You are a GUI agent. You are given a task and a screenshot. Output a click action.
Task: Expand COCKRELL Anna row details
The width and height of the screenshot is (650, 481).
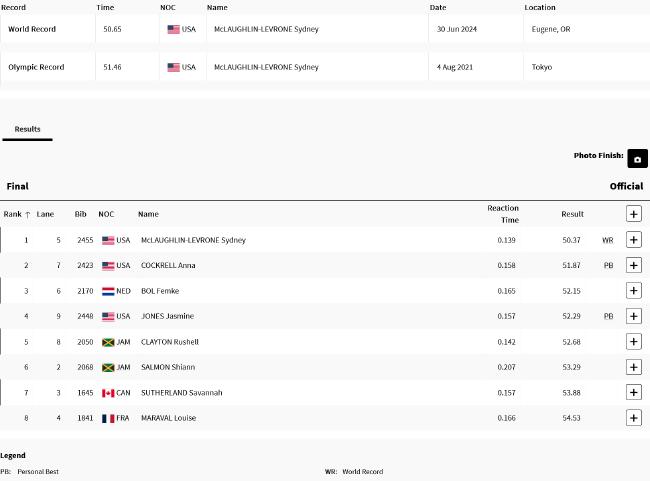tap(633, 265)
